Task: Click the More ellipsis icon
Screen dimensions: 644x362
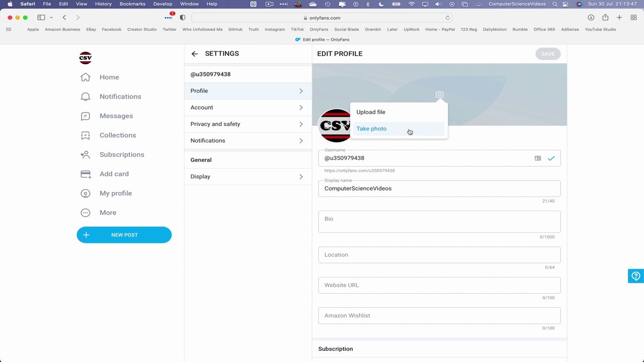Action: [x=86, y=213]
